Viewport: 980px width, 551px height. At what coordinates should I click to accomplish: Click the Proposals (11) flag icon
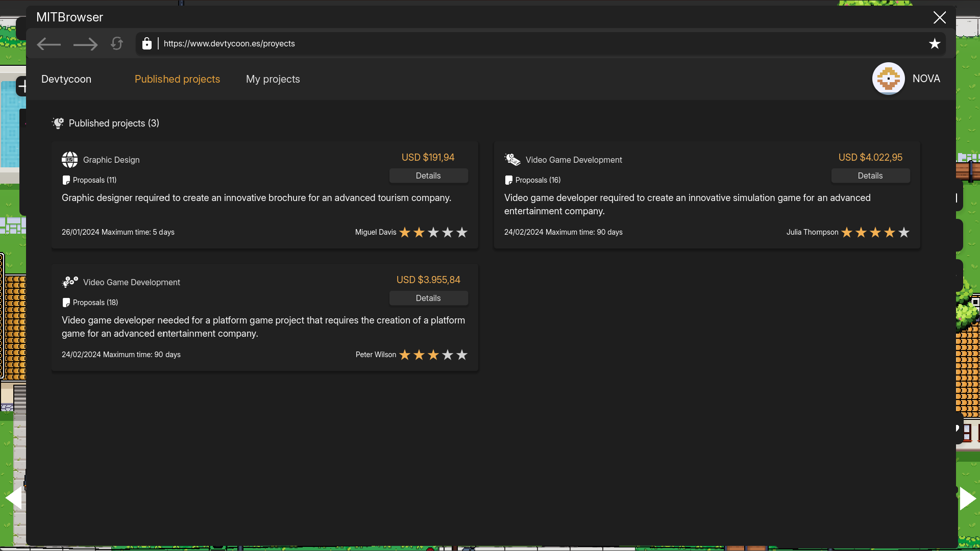tap(66, 180)
